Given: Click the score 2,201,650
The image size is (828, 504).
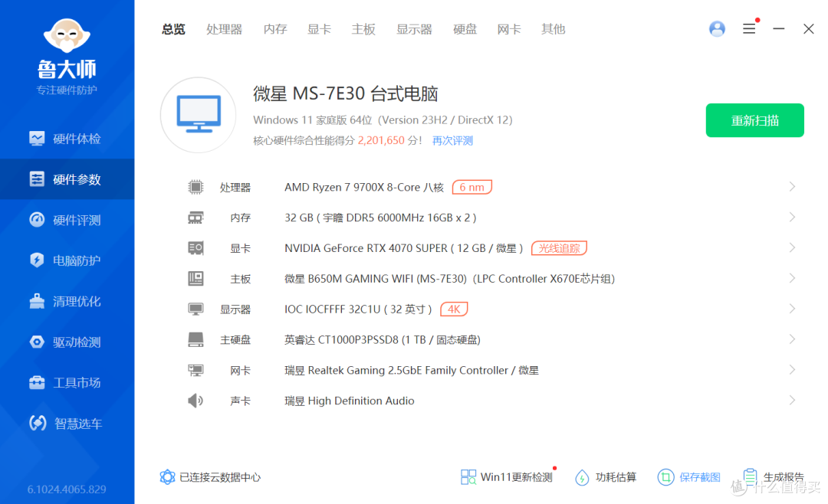Looking at the screenshot, I should (381, 140).
